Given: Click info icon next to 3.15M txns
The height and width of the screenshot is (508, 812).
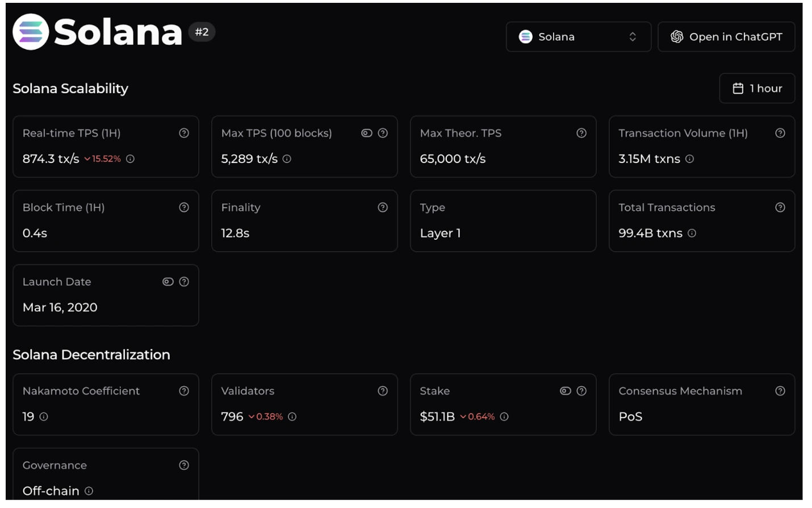Looking at the screenshot, I should (x=689, y=159).
